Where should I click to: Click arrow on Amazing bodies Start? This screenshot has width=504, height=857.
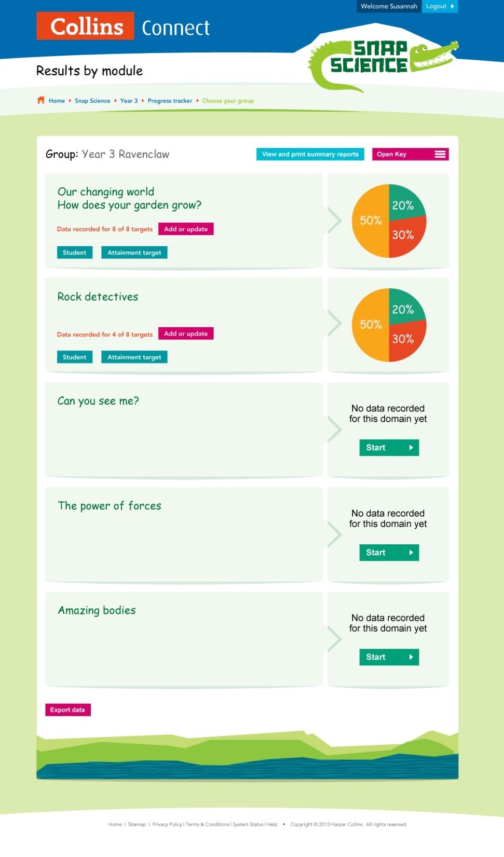(x=411, y=657)
